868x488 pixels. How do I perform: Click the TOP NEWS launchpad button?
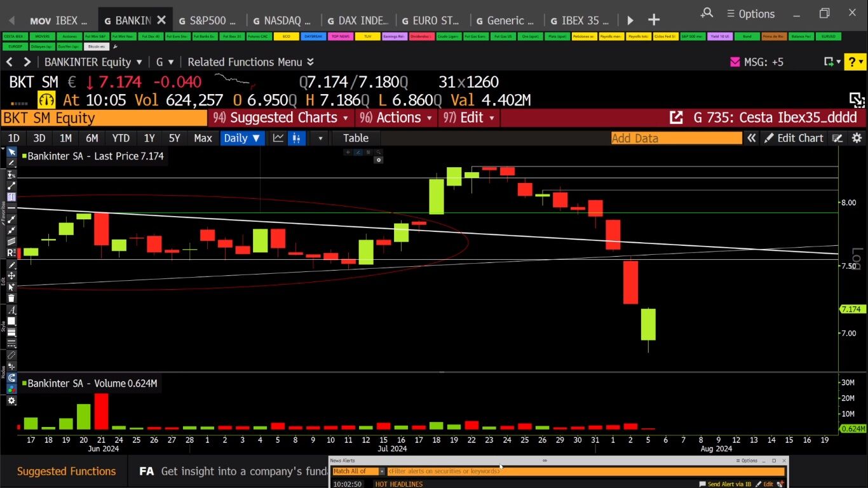(341, 37)
